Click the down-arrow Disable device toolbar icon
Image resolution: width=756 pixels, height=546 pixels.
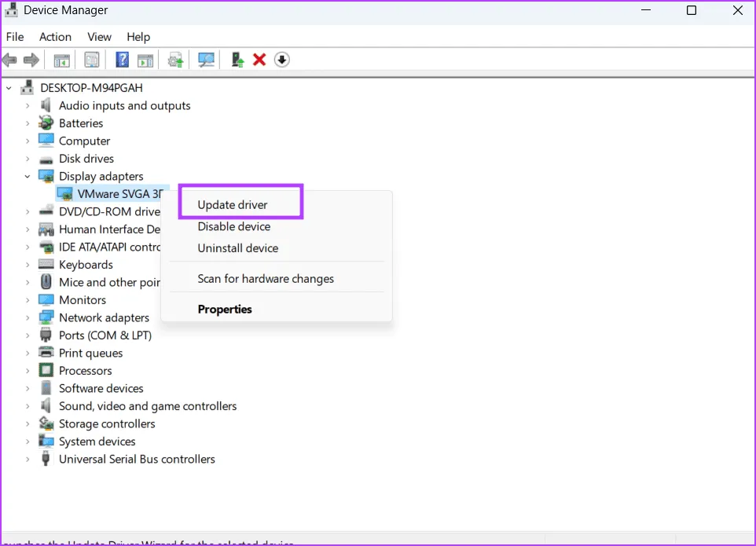click(282, 60)
